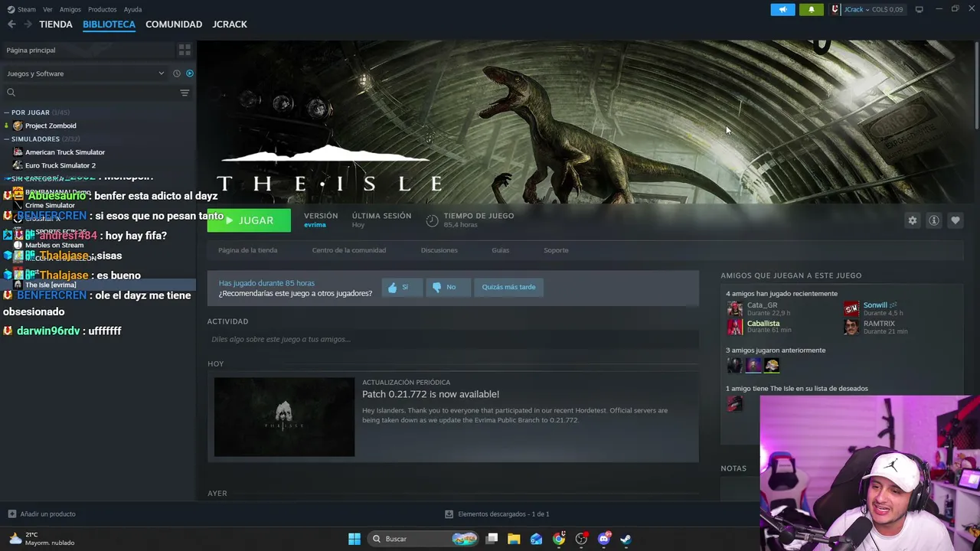Image resolution: width=980 pixels, height=551 pixels.
Task: Open the Soporte link
Action: click(556, 250)
